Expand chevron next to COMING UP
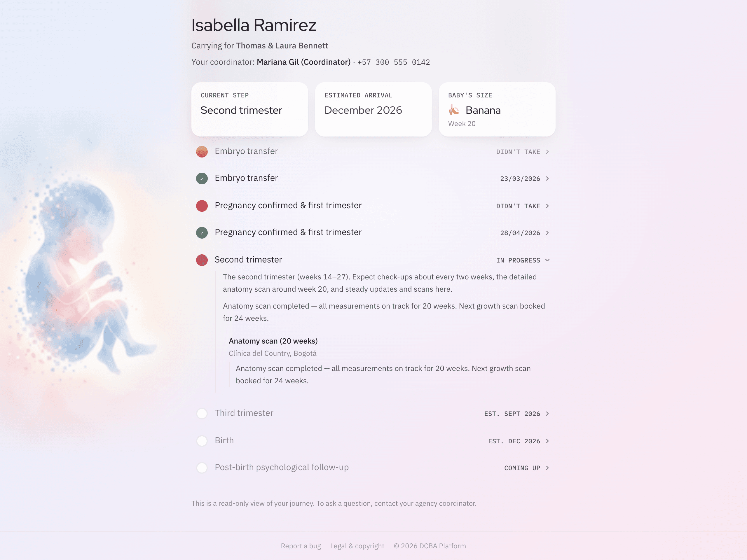The image size is (747, 560). [547, 468]
